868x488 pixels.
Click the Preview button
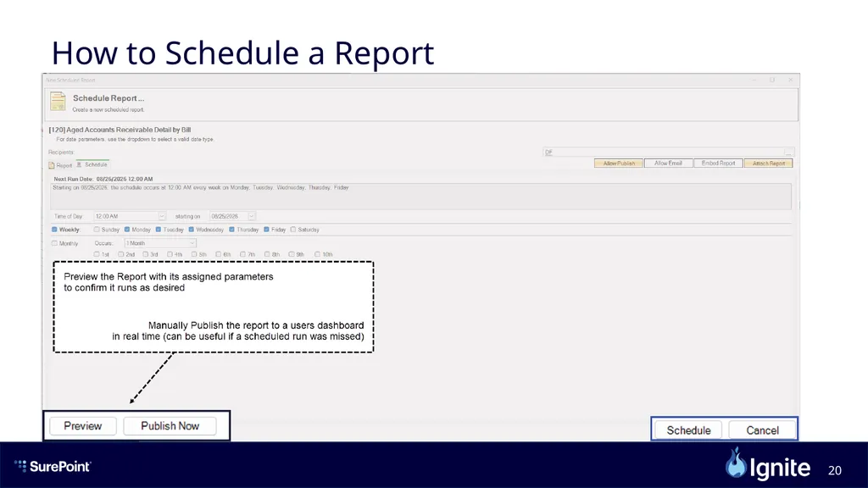click(83, 426)
